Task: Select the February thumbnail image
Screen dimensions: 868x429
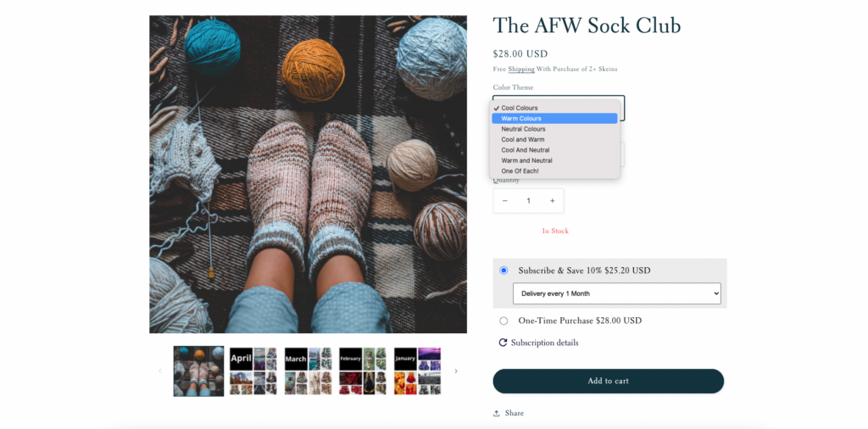Action: click(x=363, y=370)
